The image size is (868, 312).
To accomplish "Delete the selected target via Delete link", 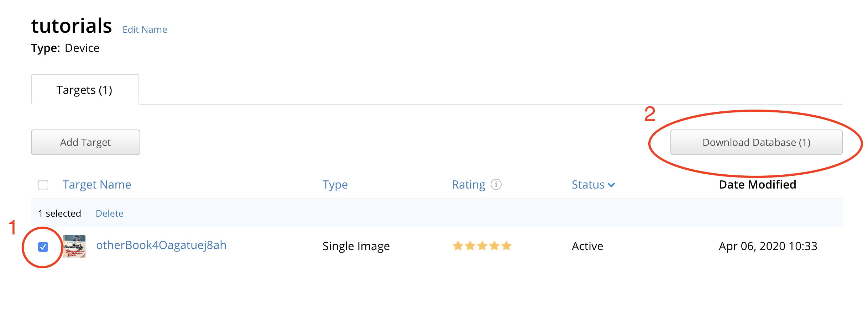I will (x=110, y=213).
